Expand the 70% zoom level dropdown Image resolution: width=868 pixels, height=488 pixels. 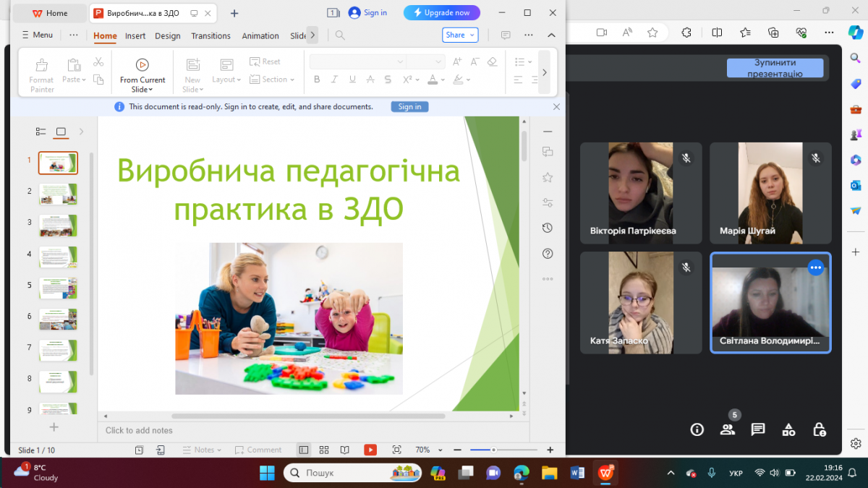[427, 450]
